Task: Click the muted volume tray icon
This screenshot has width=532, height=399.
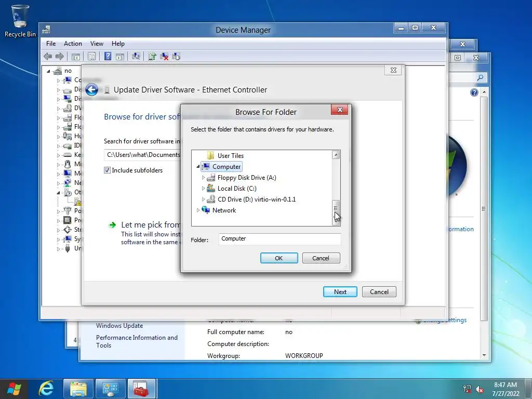Action: coord(480,389)
